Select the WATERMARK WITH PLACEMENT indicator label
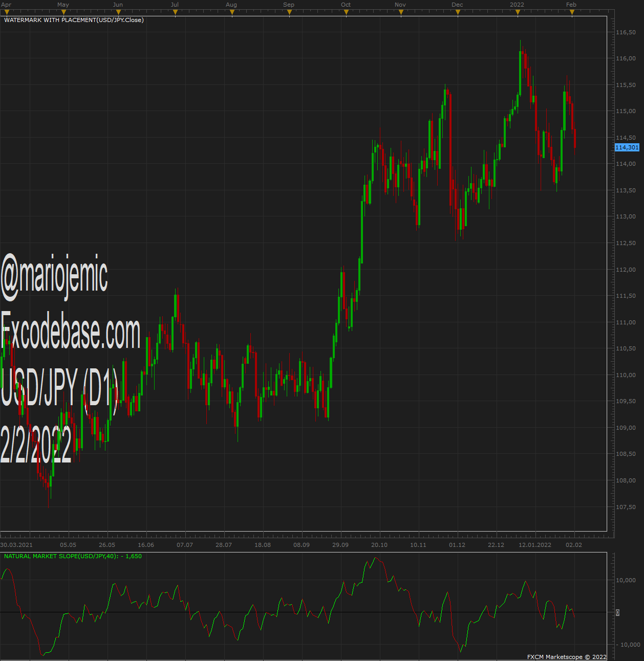 pos(74,20)
